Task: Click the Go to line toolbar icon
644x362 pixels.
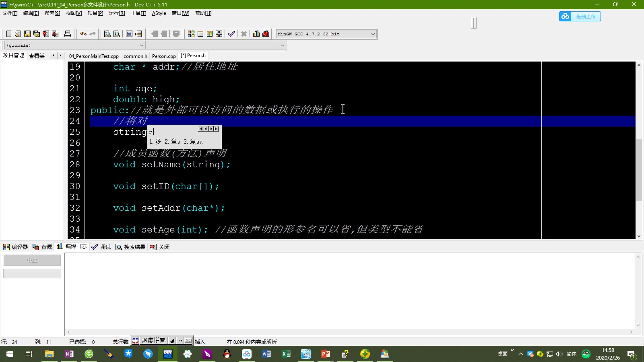Action: pyautogui.click(x=138, y=34)
